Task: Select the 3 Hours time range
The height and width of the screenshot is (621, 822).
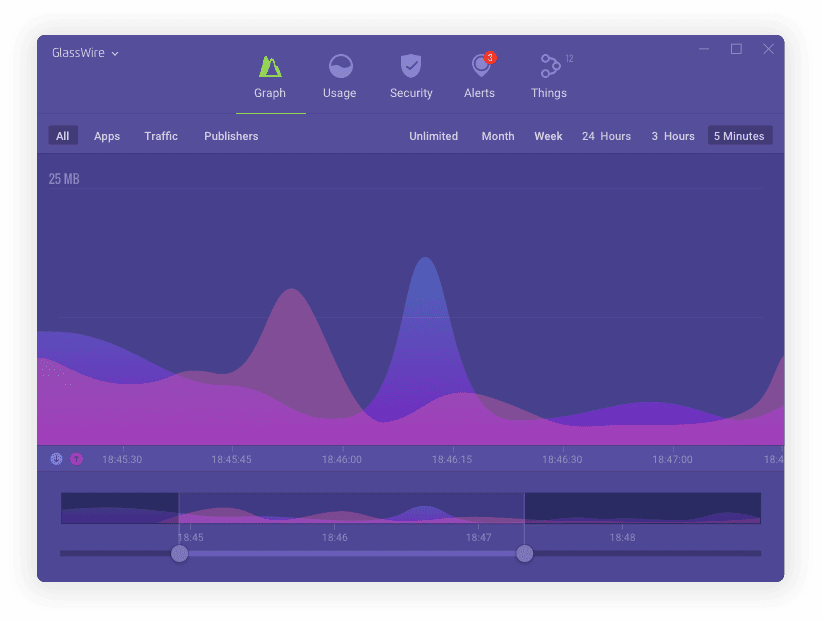Action: pyautogui.click(x=672, y=136)
